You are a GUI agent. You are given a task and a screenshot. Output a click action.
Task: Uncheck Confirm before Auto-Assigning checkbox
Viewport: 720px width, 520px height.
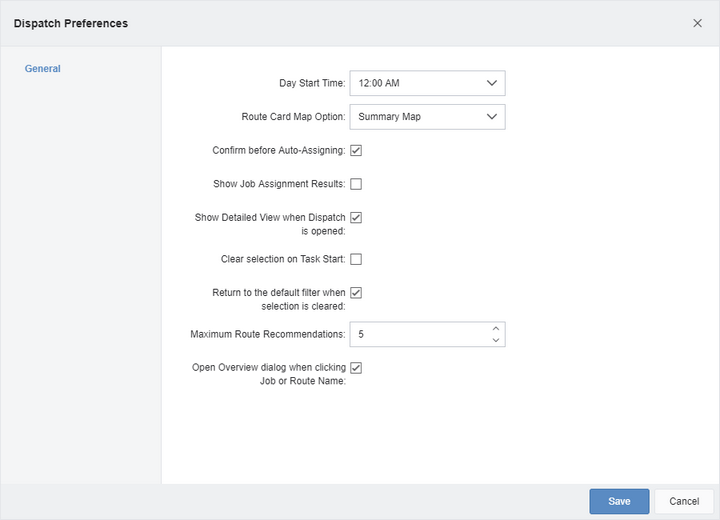click(356, 150)
